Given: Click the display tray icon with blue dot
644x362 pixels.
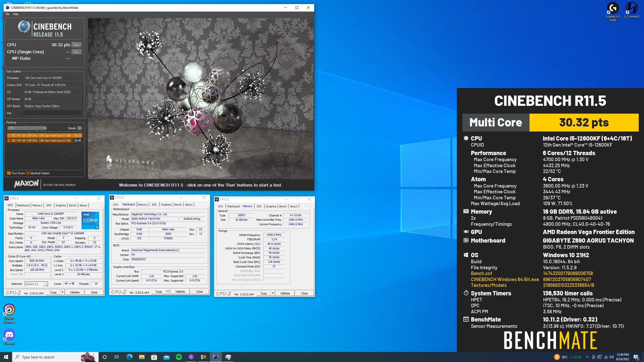Looking at the screenshot, I should (599, 357).
